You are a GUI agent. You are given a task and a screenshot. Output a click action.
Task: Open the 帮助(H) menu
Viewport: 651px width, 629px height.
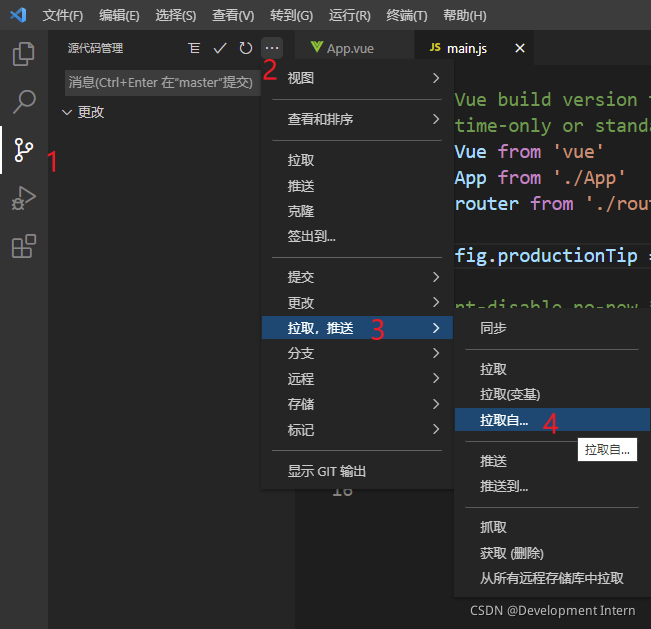point(465,16)
